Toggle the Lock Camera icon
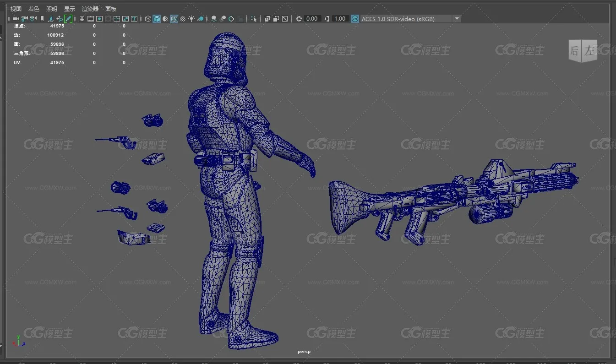This screenshot has width=616, height=364. [24, 19]
